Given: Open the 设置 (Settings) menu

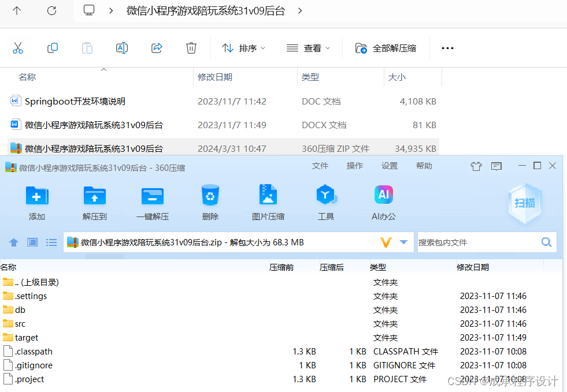Looking at the screenshot, I should 390,166.
